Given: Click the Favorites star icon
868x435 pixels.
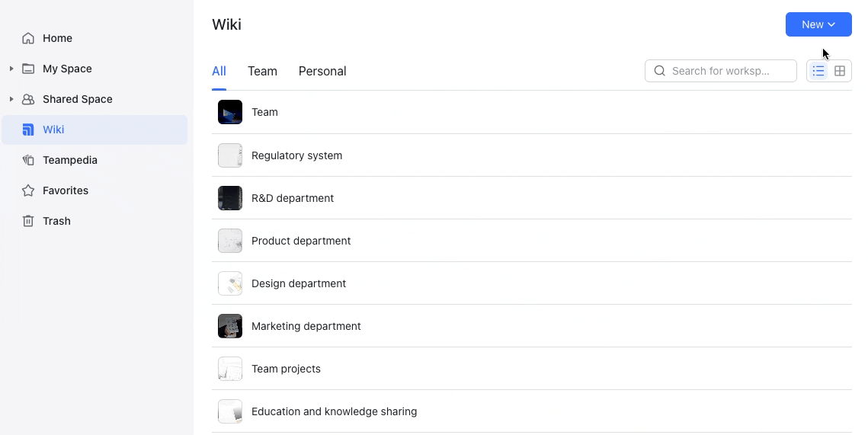Looking at the screenshot, I should click(x=28, y=190).
